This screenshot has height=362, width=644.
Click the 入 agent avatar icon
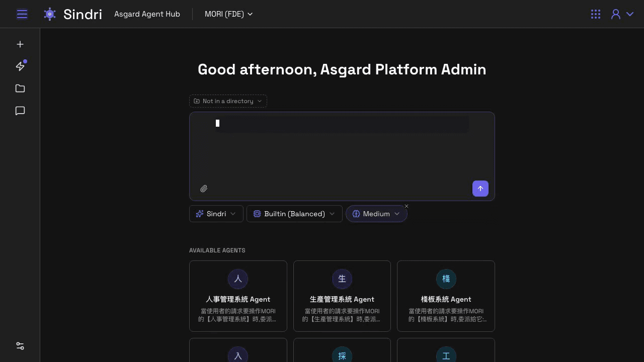(238, 355)
